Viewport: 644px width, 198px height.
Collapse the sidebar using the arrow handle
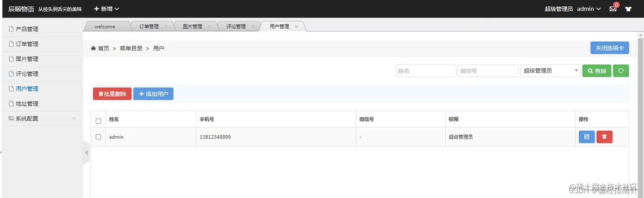(x=86, y=152)
